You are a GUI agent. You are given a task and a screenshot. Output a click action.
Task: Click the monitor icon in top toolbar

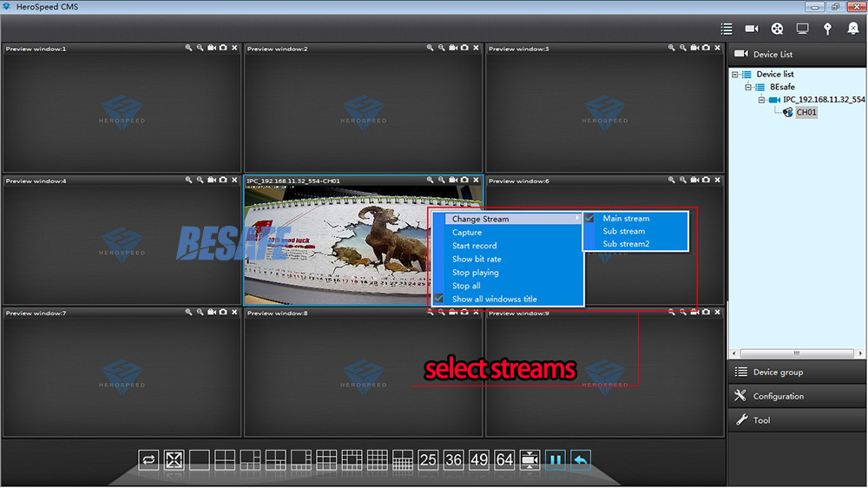click(x=802, y=29)
